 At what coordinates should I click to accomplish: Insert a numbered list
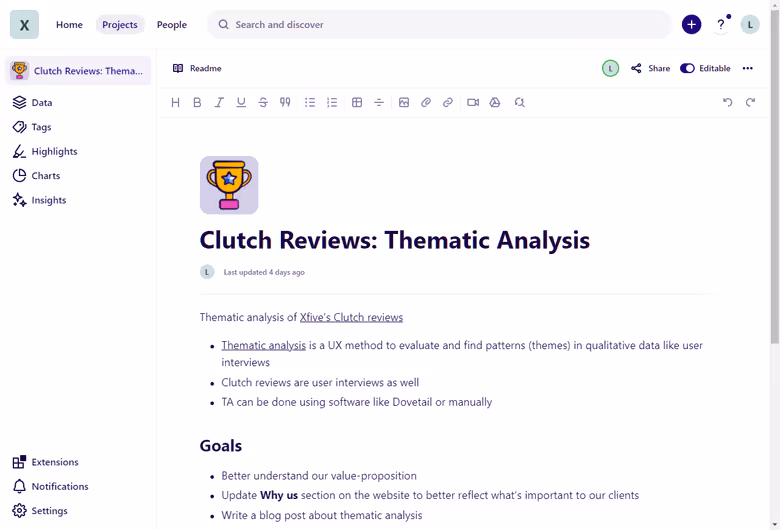332,103
